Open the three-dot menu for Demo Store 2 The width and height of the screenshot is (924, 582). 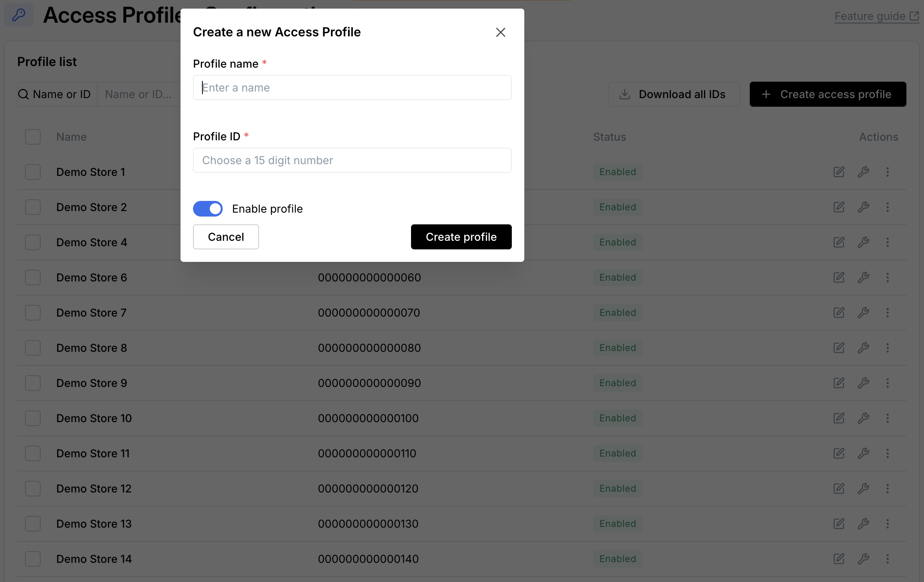pos(887,207)
